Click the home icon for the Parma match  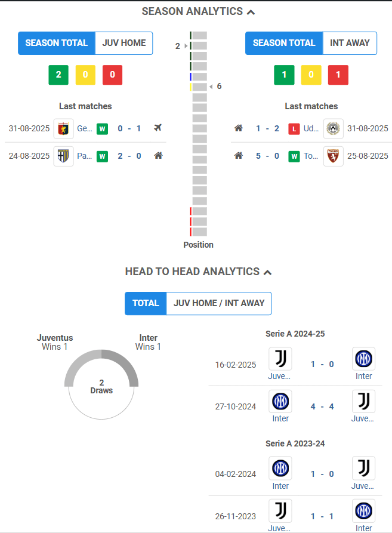(x=158, y=156)
